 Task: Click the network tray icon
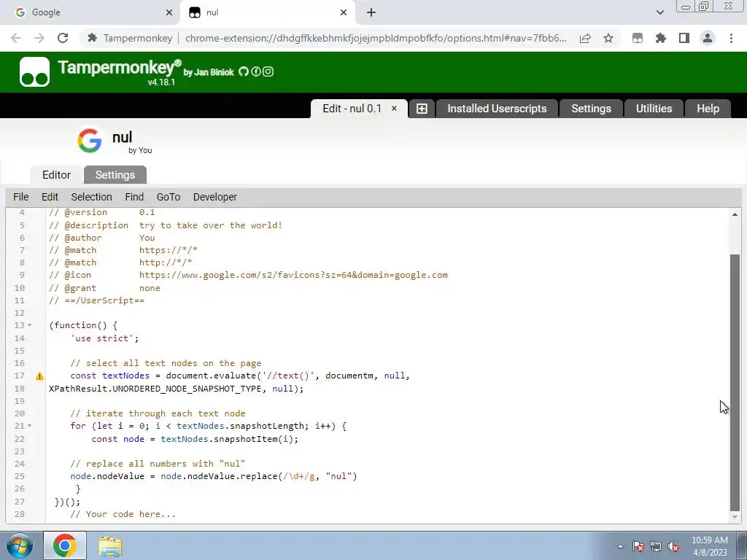click(656, 546)
